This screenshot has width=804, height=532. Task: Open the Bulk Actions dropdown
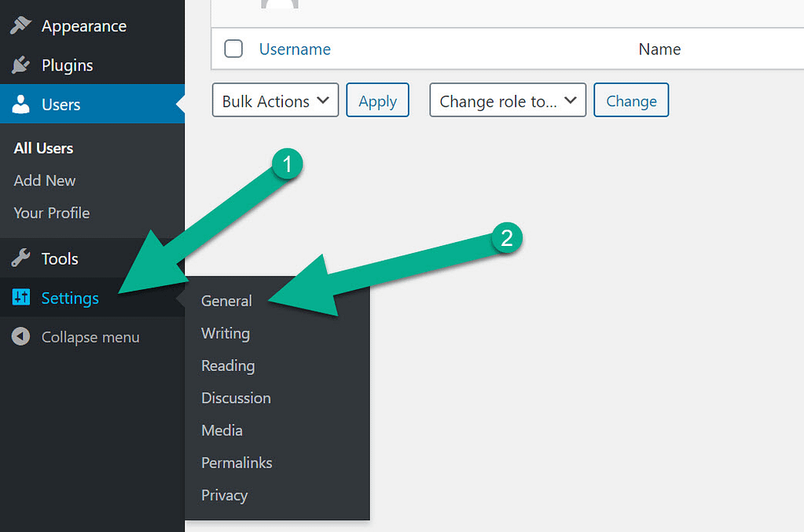coord(274,100)
